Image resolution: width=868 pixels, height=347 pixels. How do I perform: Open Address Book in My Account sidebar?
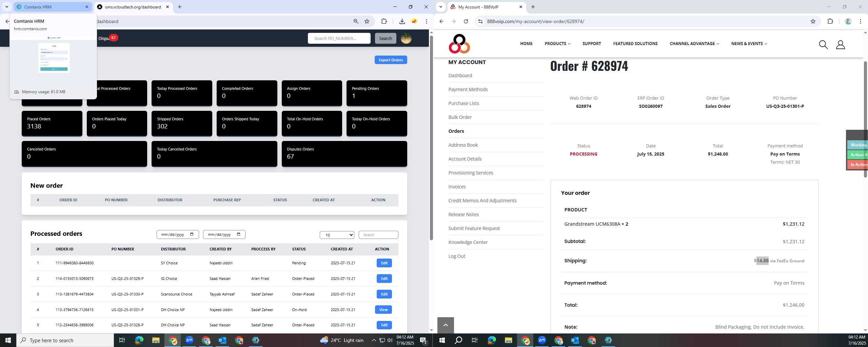(463, 145)
